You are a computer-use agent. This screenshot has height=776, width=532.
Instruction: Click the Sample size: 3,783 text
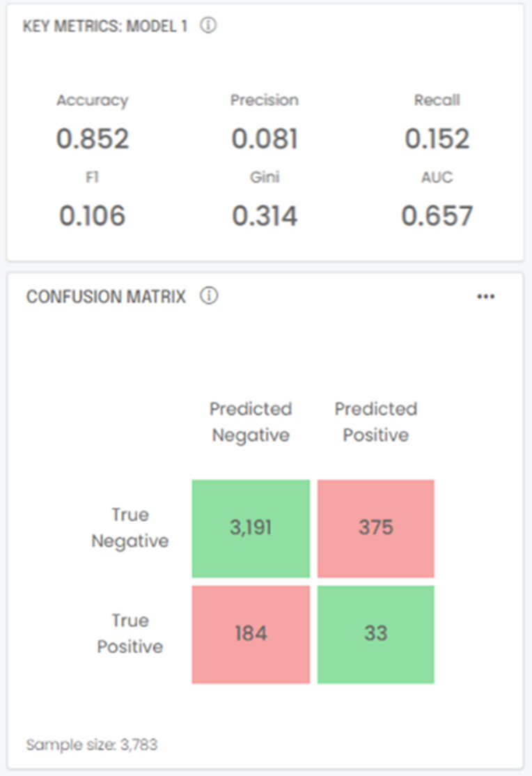click(x=91, y=745)
